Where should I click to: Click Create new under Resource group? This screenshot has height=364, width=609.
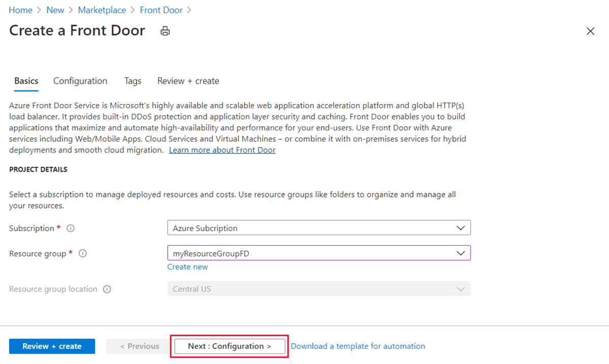[187, 267]
